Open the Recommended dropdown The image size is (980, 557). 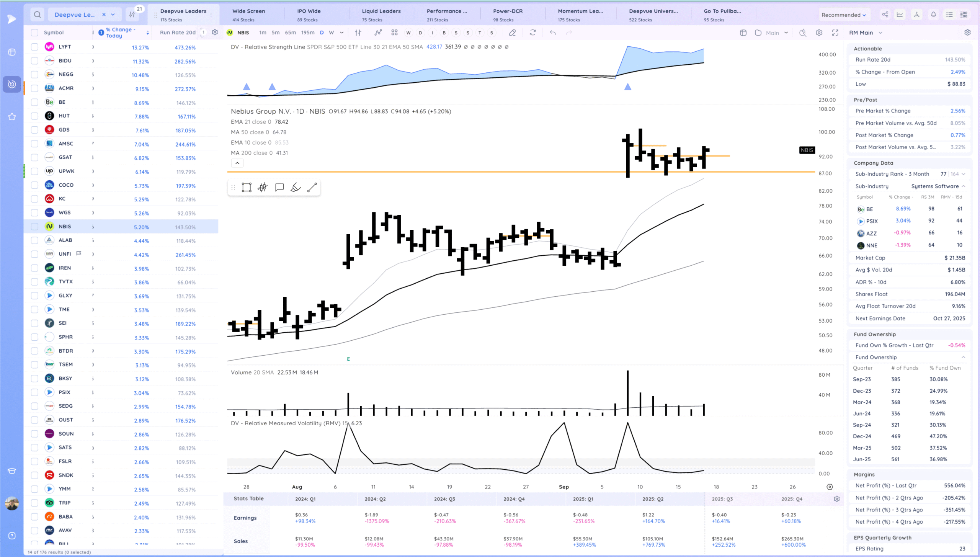coord(843,15)
